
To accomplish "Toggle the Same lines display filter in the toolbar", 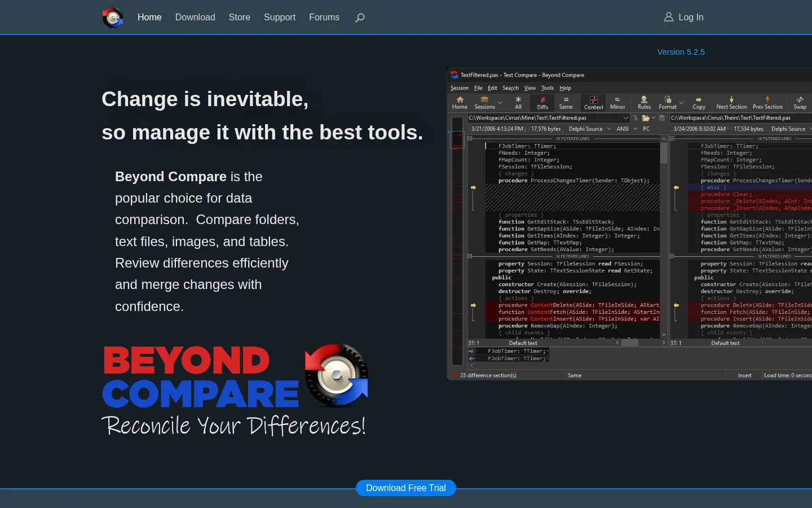I will pyautogui.click(x=566, y=103).
